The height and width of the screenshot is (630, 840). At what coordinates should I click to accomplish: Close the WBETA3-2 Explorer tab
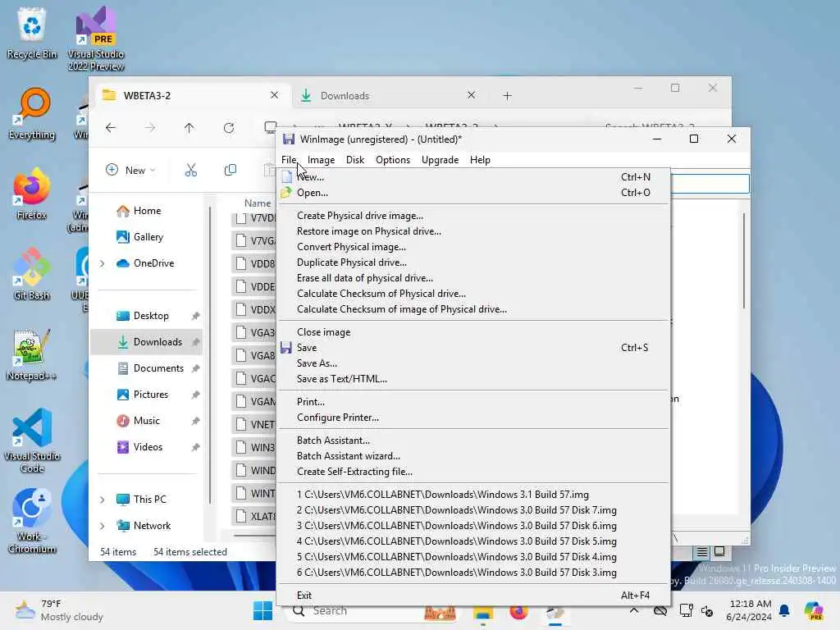click(x=274, y=95)
